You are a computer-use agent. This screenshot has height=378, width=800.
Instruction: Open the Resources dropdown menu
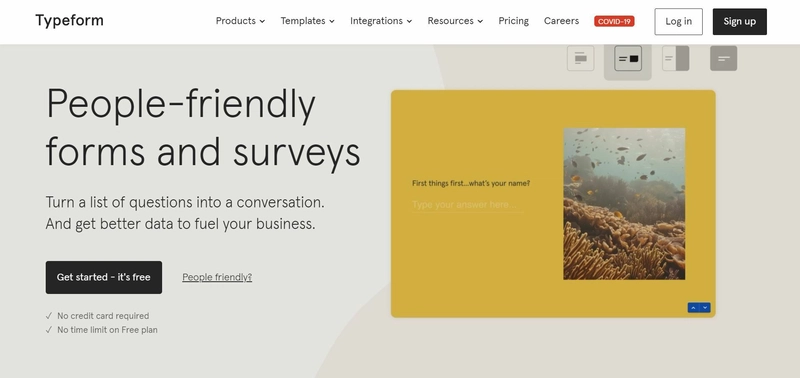click(455, 21)
